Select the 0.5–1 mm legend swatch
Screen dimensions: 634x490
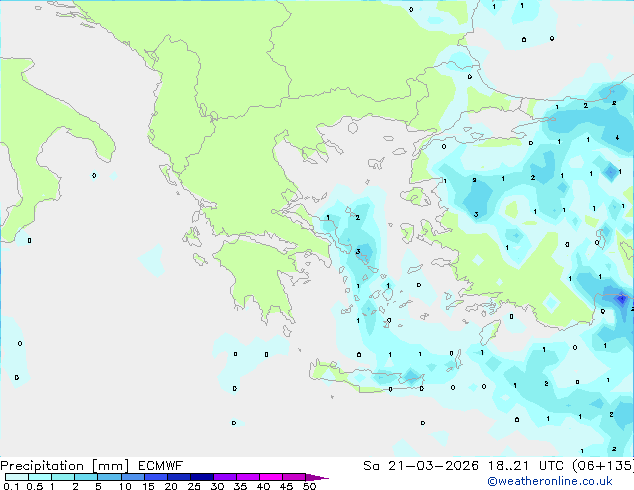click(x=40, y=477)
